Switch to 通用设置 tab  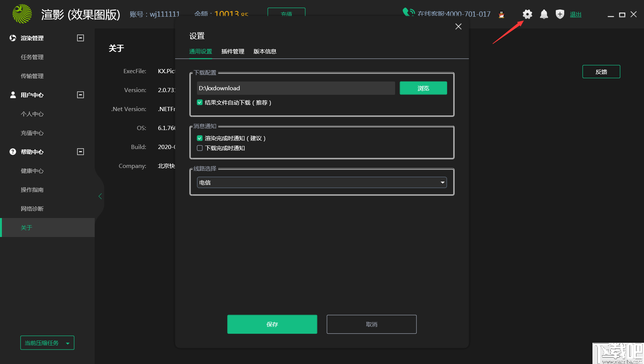click(x=201, y=51)
